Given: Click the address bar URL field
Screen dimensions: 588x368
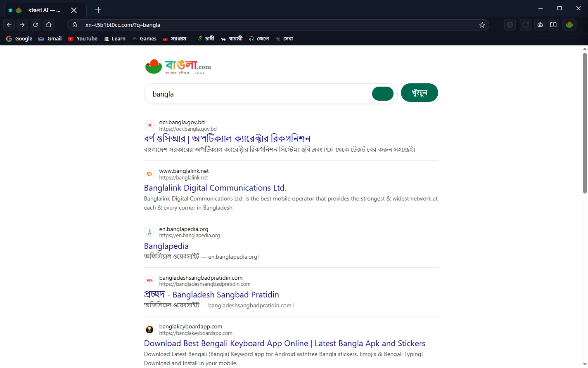Looking at the screenshot, I should point(279,25).
